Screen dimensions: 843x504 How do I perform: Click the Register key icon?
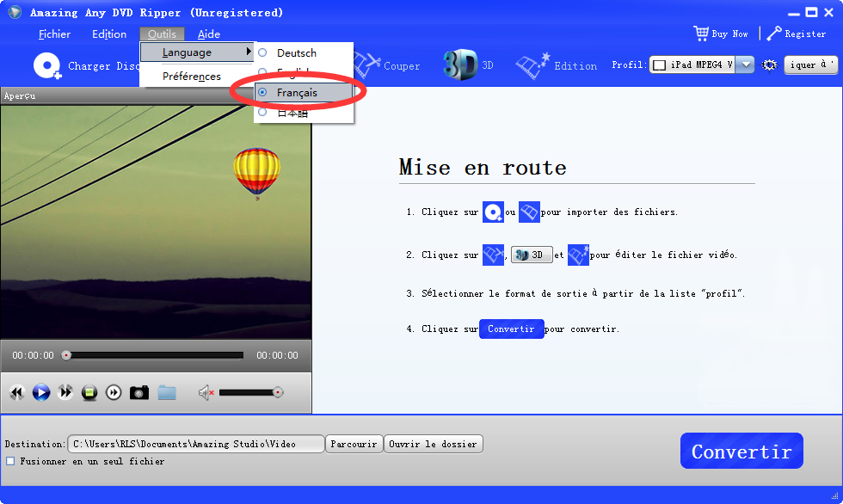click(x=774, y=34)
